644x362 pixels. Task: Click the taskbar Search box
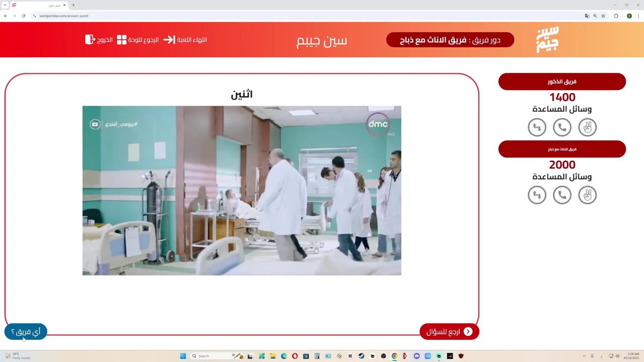[216, 356]
